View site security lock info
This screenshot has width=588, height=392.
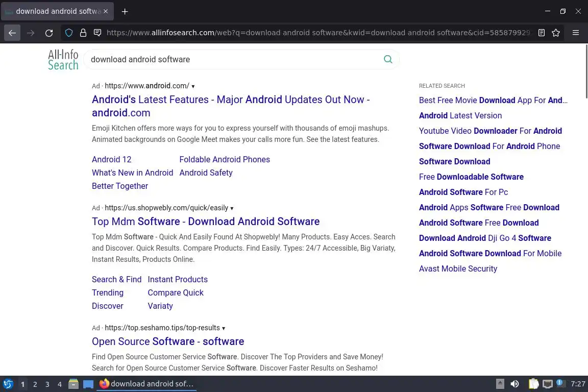pos(83,33)
